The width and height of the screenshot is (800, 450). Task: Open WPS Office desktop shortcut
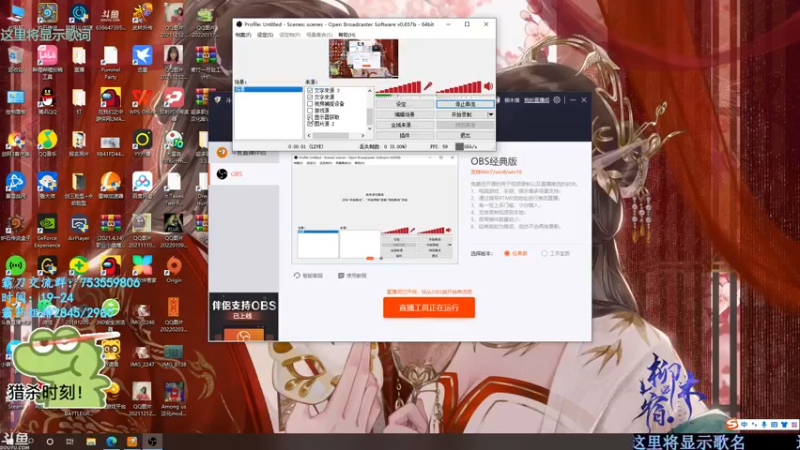[x=142, y=100]
